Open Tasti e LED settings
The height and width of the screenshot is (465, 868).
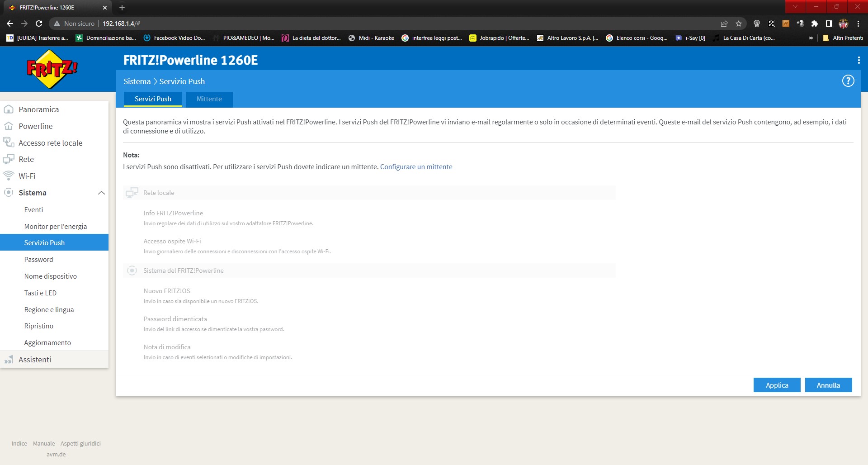pos(40,293)
